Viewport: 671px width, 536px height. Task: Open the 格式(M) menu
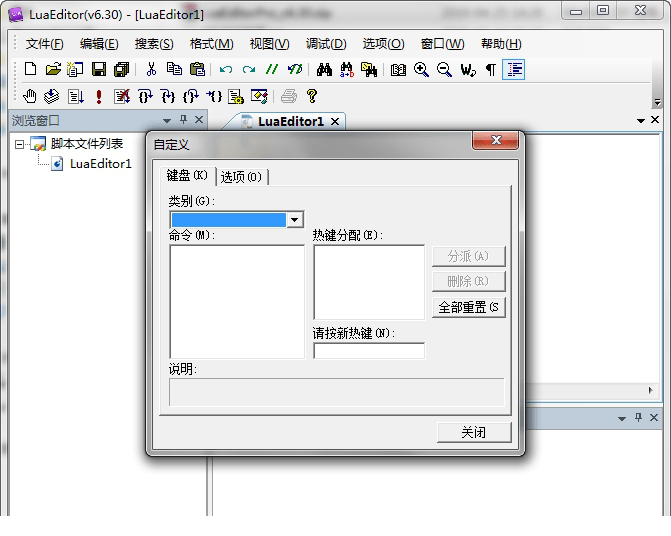click(x=211, y=44)
